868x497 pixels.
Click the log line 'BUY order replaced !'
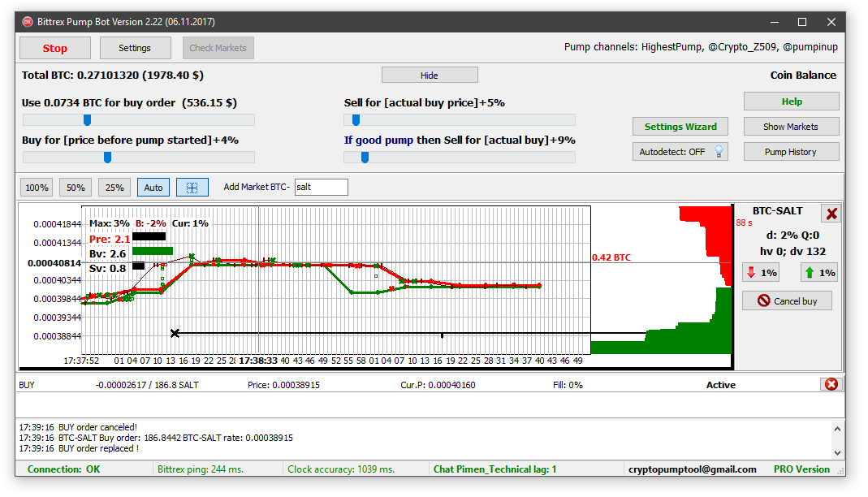click(x=79, y=448)
